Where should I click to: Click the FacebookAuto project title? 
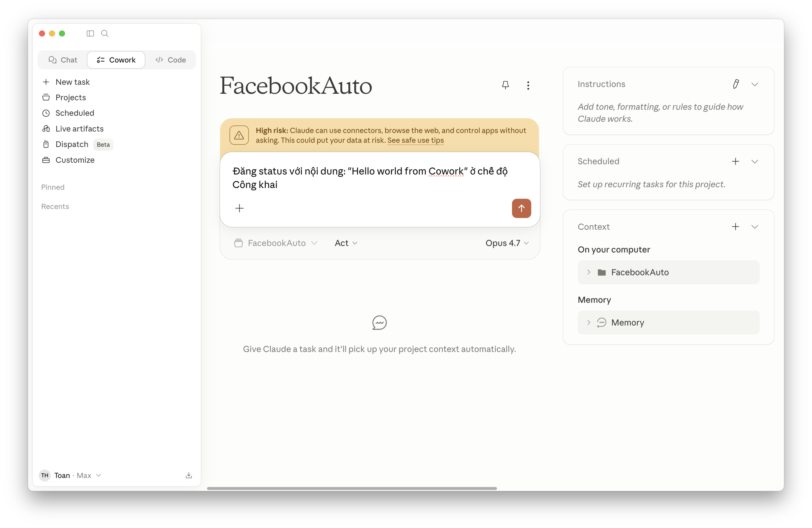click(x=295, y=85)
